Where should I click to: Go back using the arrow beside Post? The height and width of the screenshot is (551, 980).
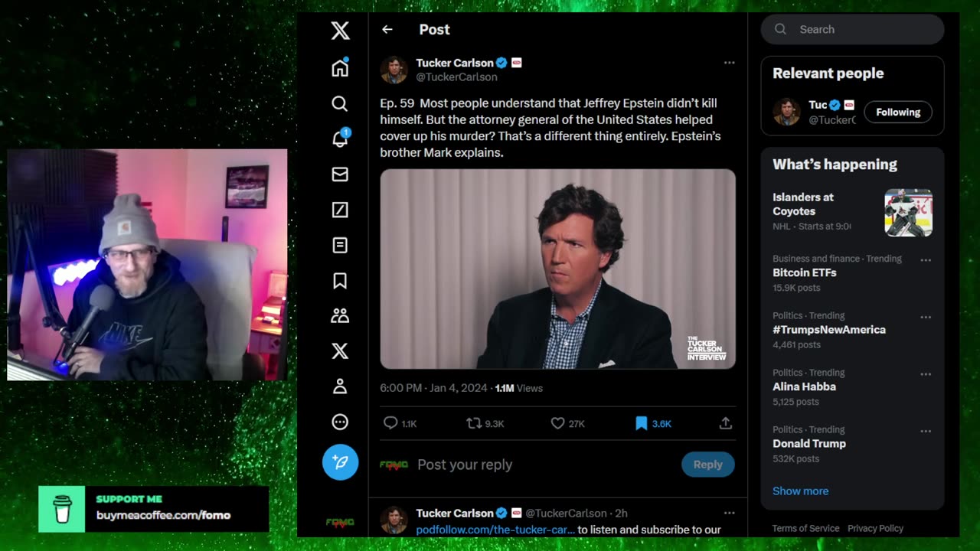[x=387, y=30]
